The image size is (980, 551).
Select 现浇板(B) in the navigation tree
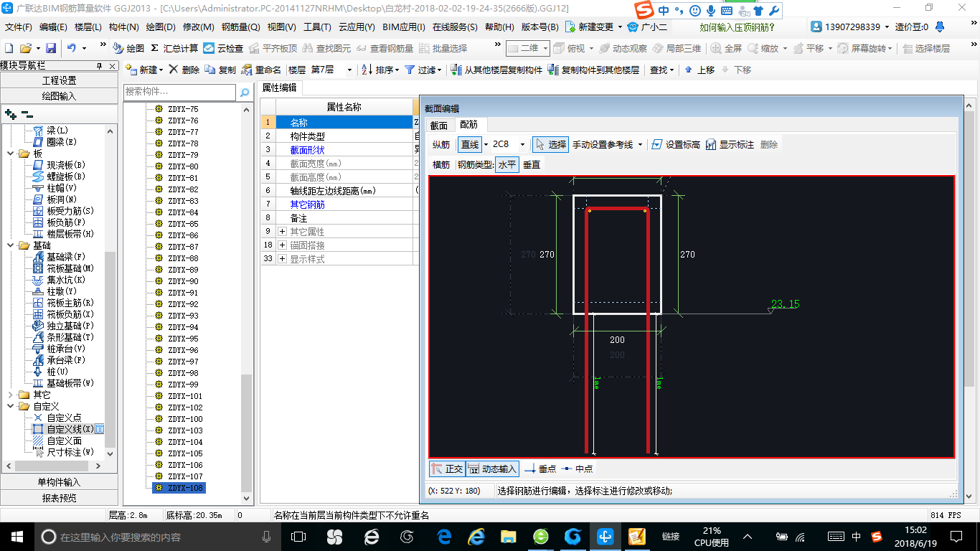tap(59, 165)
